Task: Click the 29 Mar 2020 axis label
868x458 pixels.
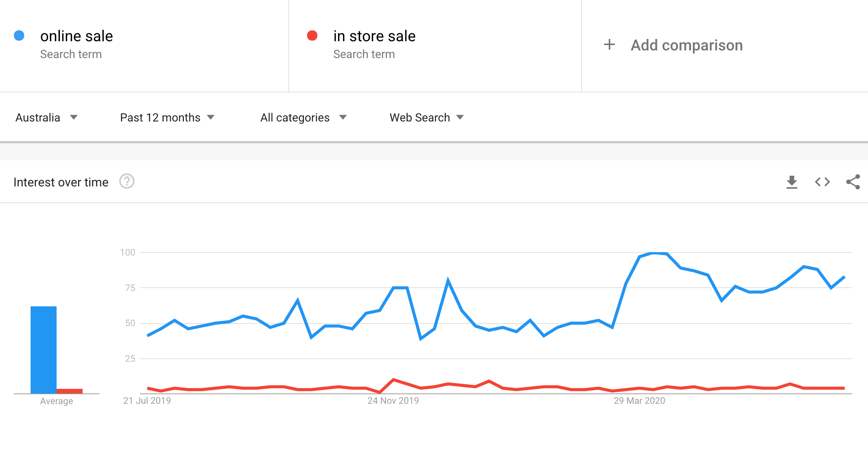Action: tap(639, 401)
